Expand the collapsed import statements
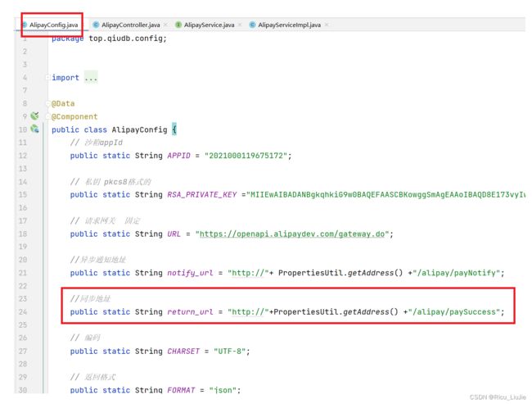 click(x=47, y=78)
